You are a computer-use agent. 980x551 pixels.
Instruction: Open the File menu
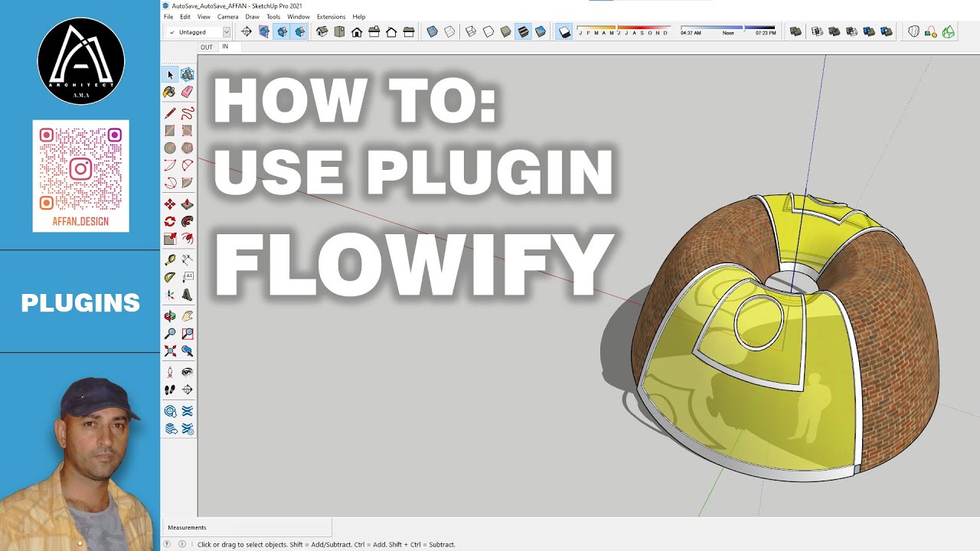coord(168,17)
